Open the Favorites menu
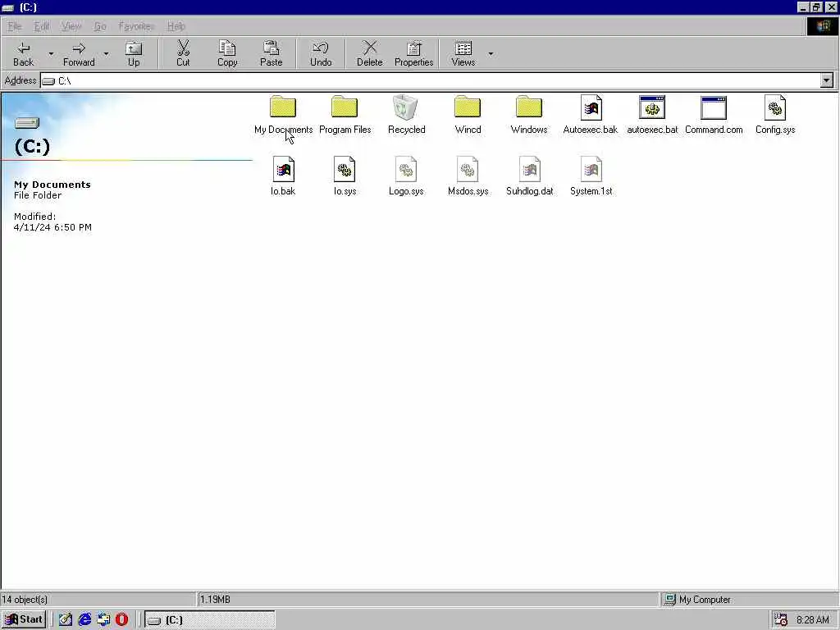840x630 pixels. [x=137, y=26]
